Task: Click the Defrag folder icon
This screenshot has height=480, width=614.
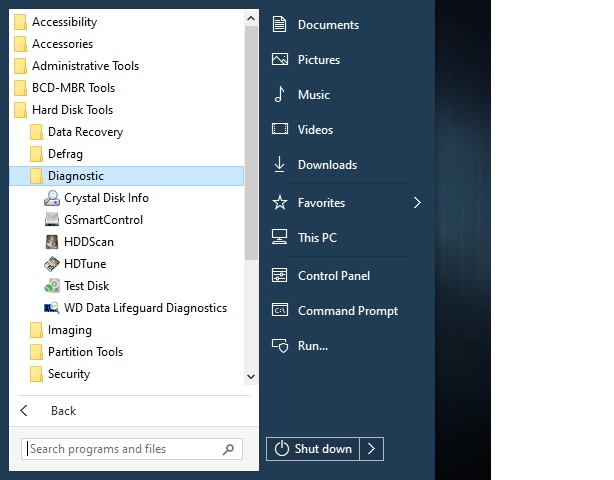Action: pyautogui.click(x=36, y=154)
